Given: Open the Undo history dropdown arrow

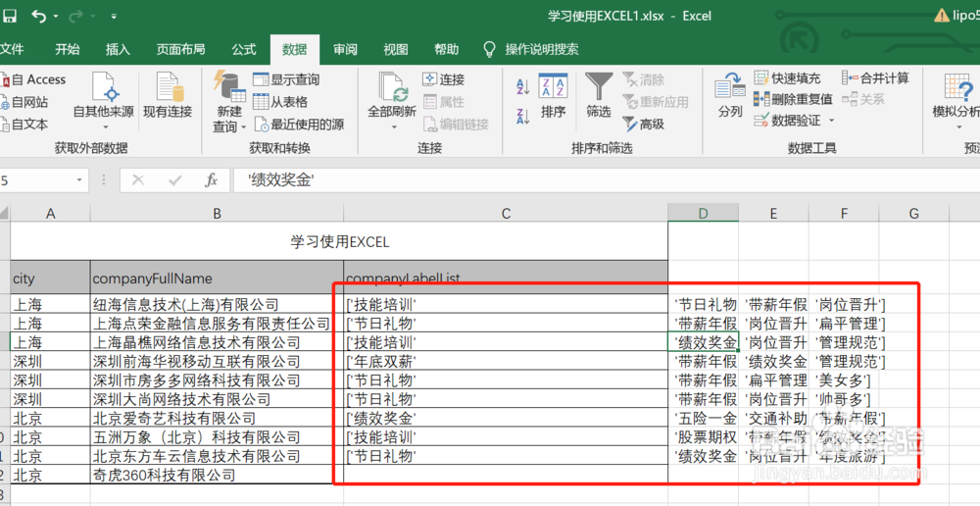Looking at the screenshot, I should point(56,17).
